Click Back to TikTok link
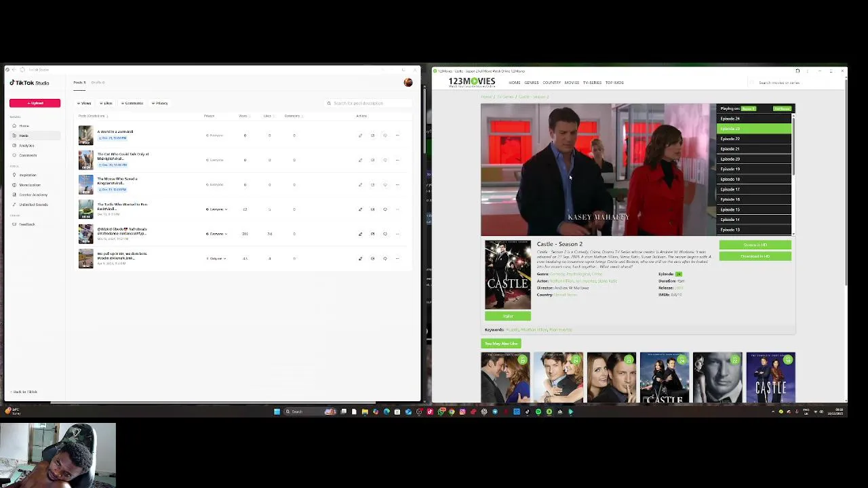The height and width of the screenshot is (488, 868). (x=24, y=392)
